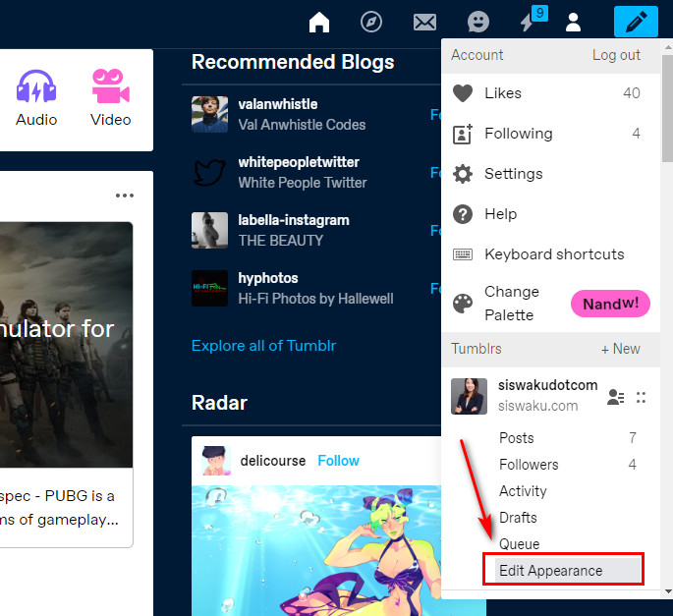Viewport: 673px width, 616px height.
Task: Open the PUBG post image
Action: (66, 345)
